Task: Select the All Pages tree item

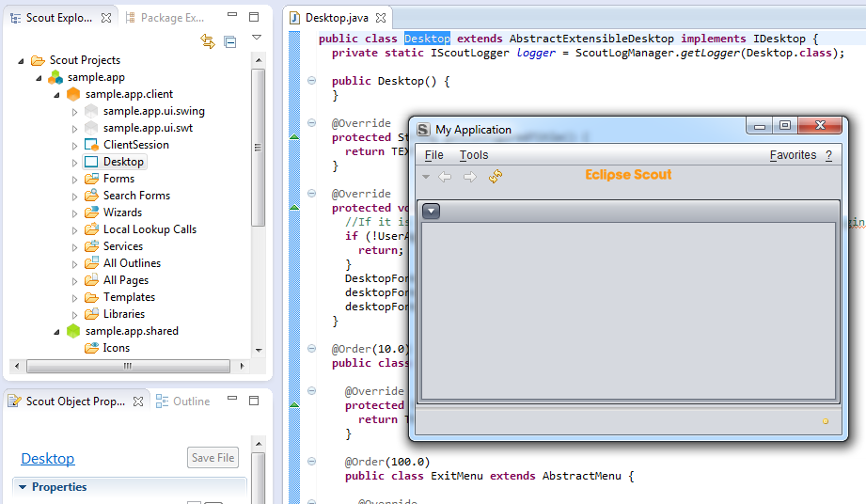Action: point(126,280)
